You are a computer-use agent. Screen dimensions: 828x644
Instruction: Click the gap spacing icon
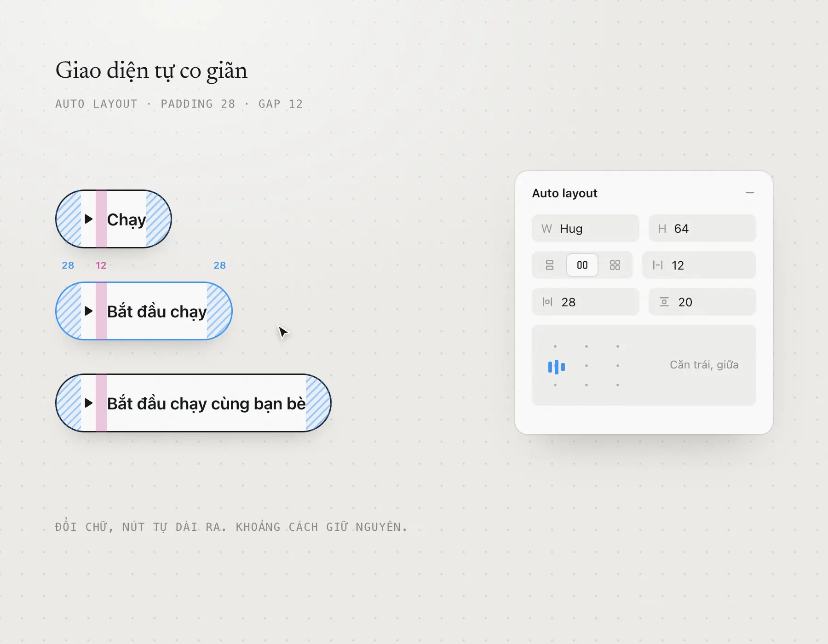pos(658,265)
